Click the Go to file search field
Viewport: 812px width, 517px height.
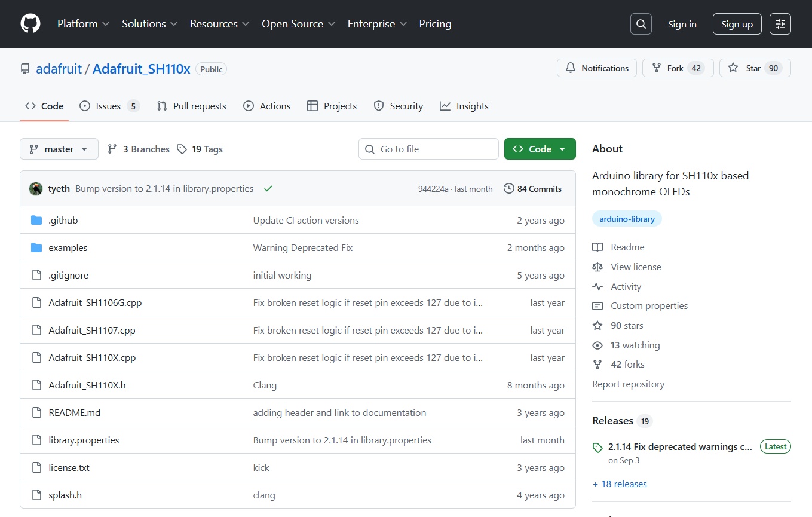[x=428, y=149]
